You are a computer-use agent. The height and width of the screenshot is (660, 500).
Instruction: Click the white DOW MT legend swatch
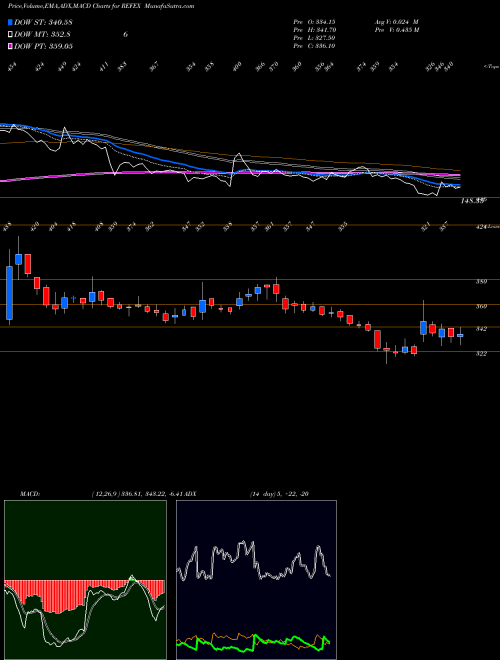(10, 34)
